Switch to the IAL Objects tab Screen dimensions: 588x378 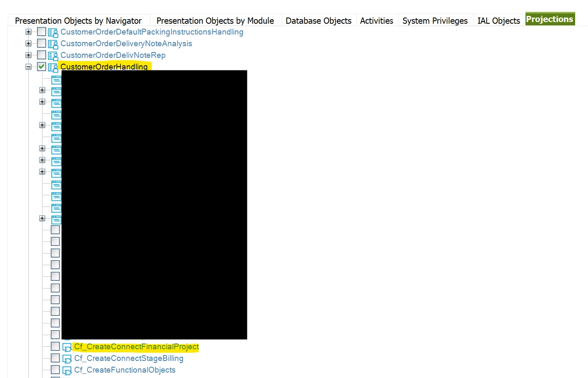499,20
